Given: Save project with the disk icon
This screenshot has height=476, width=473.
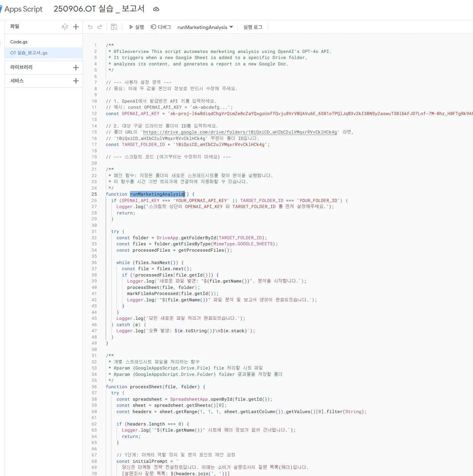Looking at the screenshot, I should point(114,27).
